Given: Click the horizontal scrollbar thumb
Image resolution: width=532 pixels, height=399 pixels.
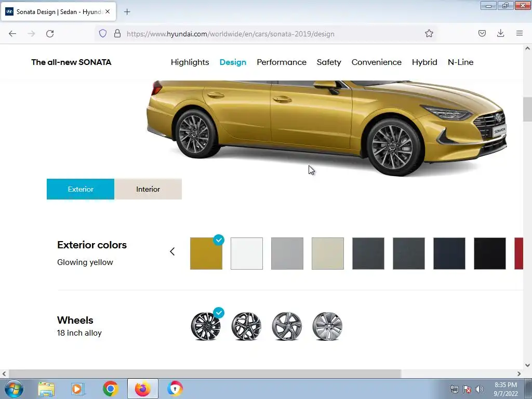Looking at the screenshot, I should click(205, 374).
